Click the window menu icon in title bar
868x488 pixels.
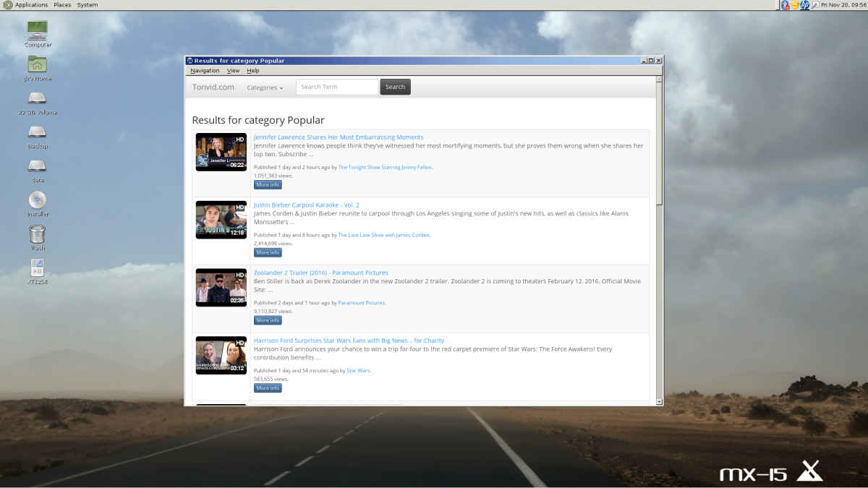coord(190,61)
